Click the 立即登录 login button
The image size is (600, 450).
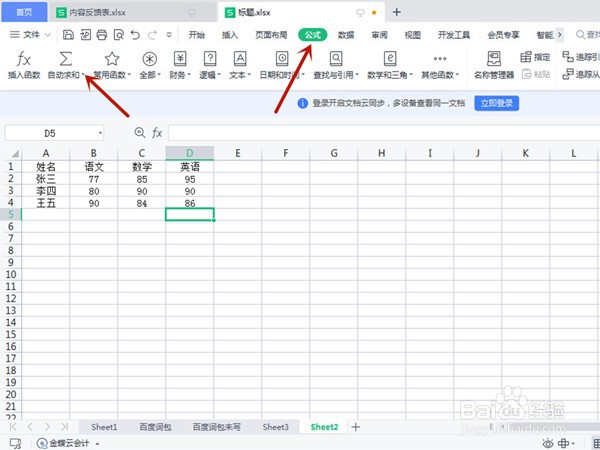coord(497,103)
